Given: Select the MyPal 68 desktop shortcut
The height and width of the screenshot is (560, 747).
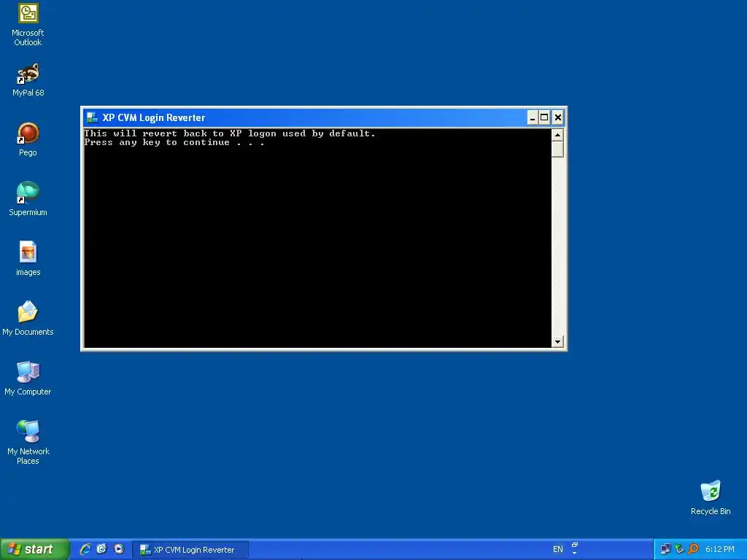Looking at the screenshot, I should pyautogui.click(x=28, y=79).
